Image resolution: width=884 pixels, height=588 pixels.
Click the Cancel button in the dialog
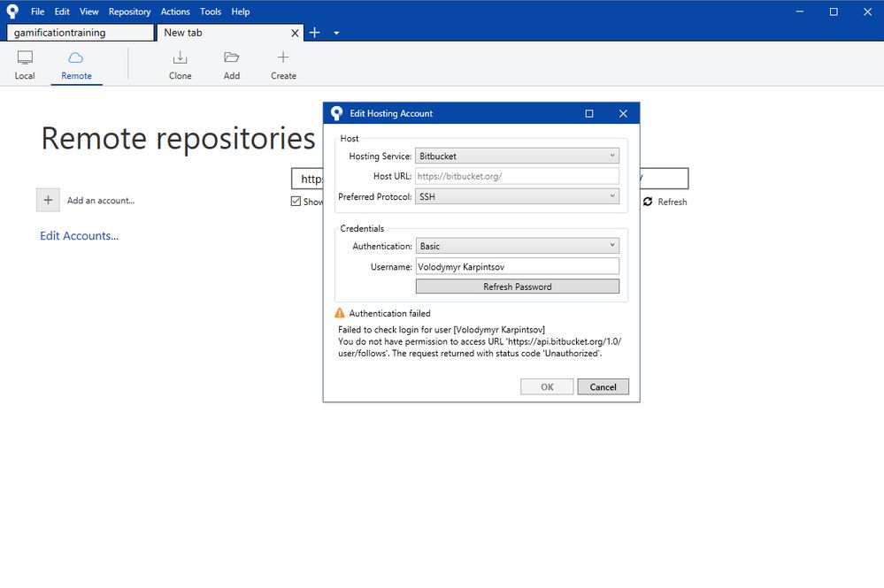pos(603,387)
